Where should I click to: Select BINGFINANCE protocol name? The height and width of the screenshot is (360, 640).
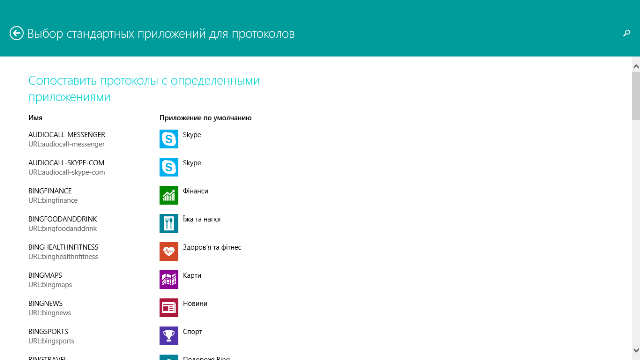click(50, 191)
